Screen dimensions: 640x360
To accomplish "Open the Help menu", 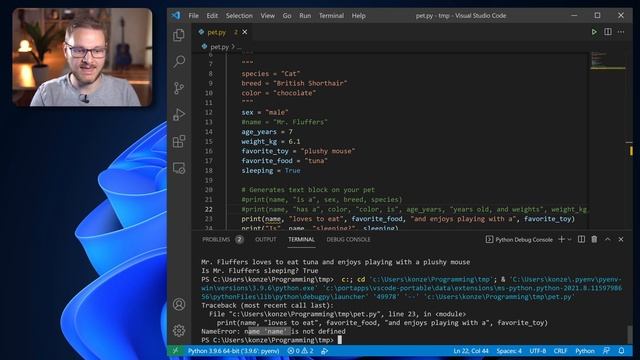I will 358,16.
